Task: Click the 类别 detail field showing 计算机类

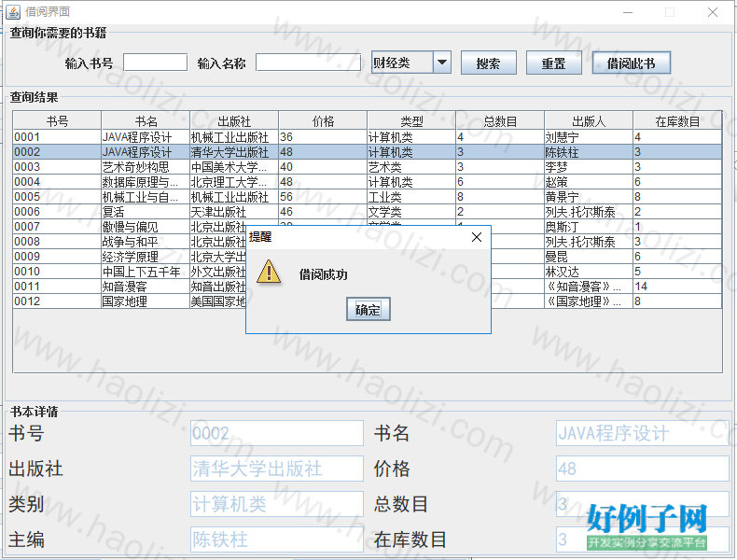Action: 277,504
